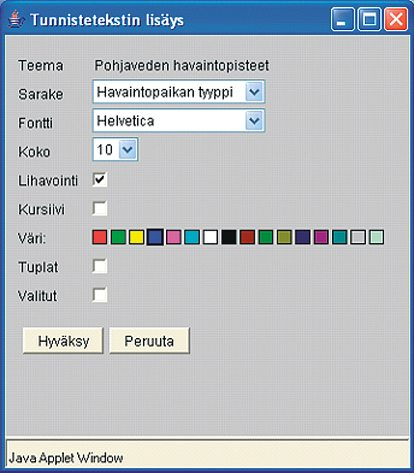Minimize the Tunnistetekstin lisäys window
414x473 pixels.
(x=342, y=20)
